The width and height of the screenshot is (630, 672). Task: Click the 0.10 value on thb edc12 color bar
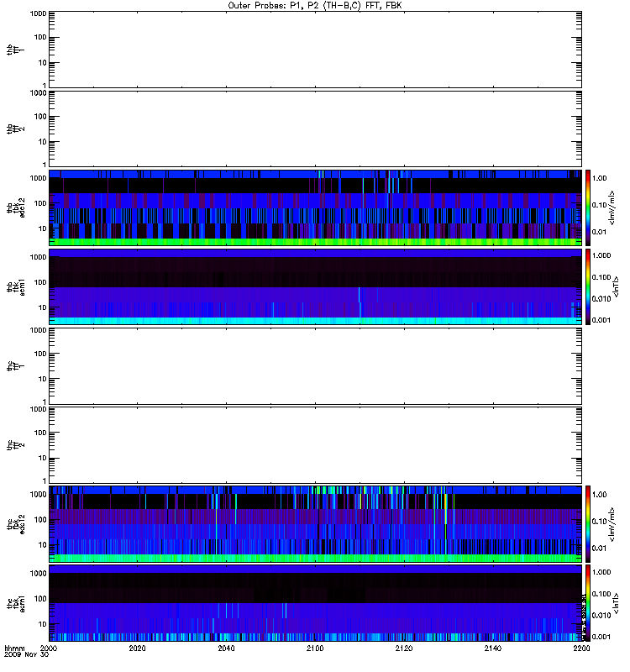tap(599, 205)
